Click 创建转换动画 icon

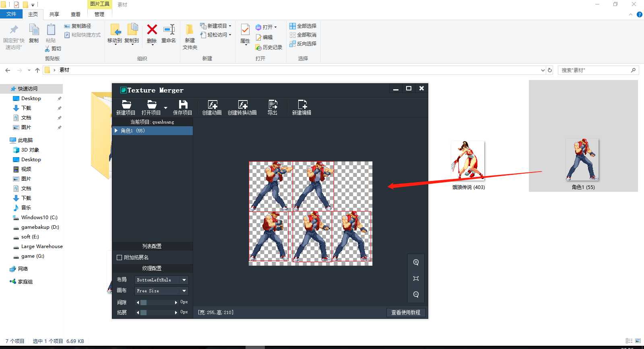point(242,105)
